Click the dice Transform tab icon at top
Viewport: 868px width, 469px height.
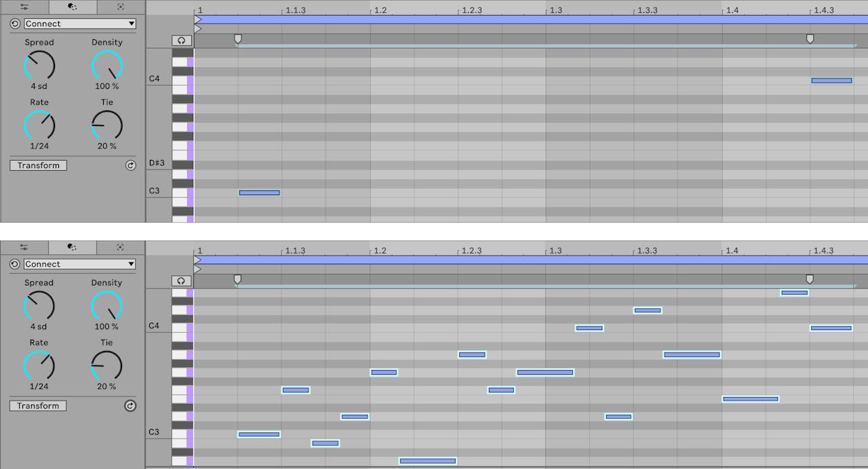click(71, 7)
